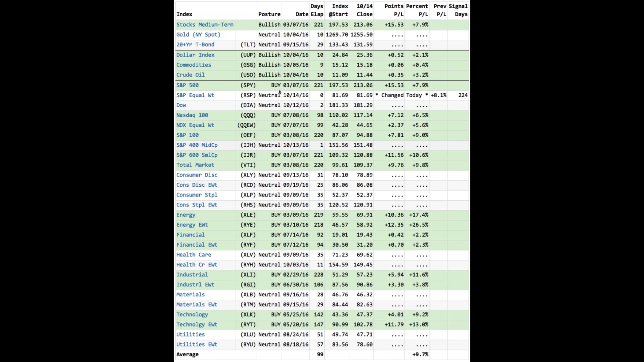The height and width of the screenshot is (362, 644).
Task: Open the S&P 500 link
Action: coord(188,85)
